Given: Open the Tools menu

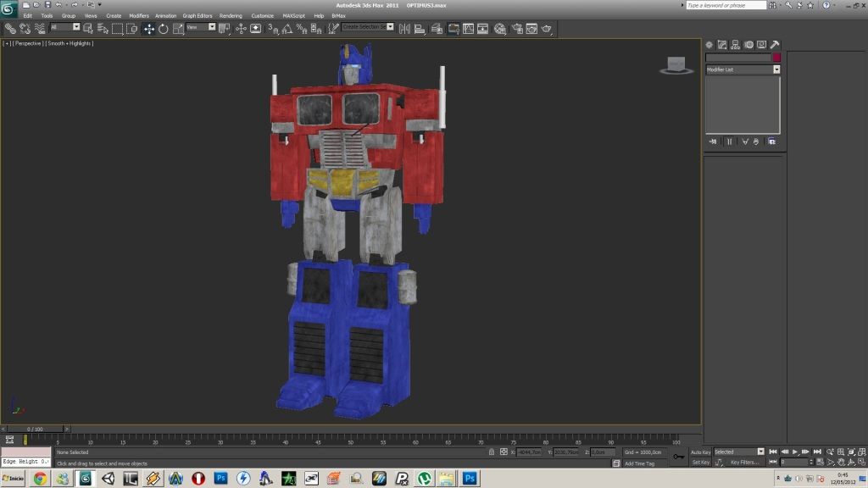Looking at the screenshot, I should [47, 16].
